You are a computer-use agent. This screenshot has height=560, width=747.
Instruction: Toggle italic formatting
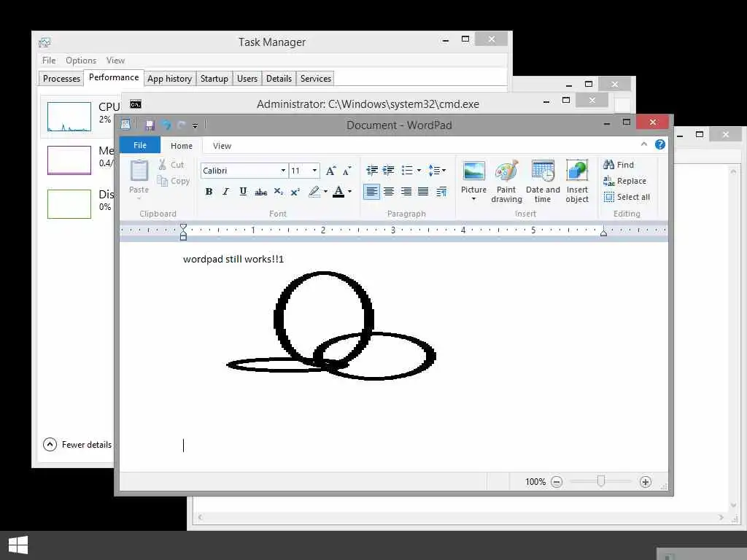(x=226, y=192)
